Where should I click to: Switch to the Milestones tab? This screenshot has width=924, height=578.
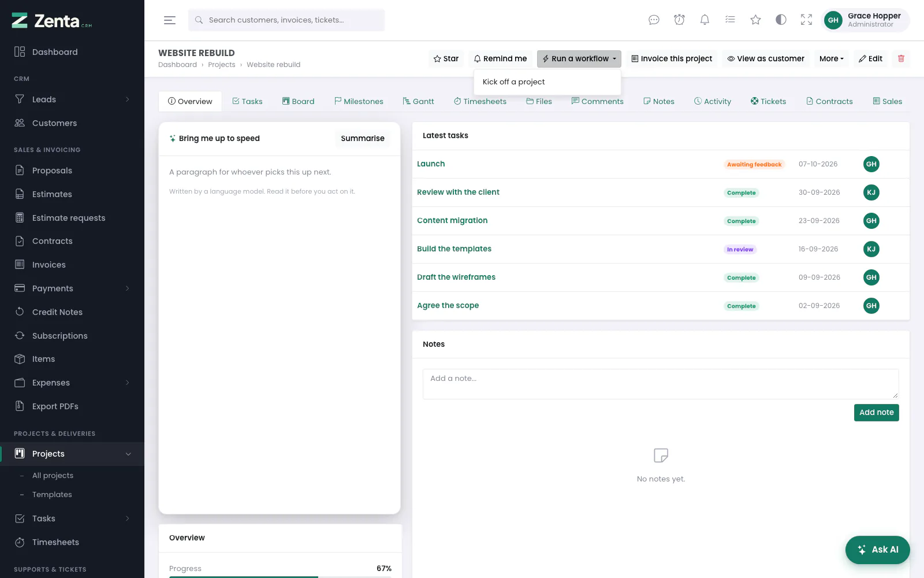[x=359, y=101]
